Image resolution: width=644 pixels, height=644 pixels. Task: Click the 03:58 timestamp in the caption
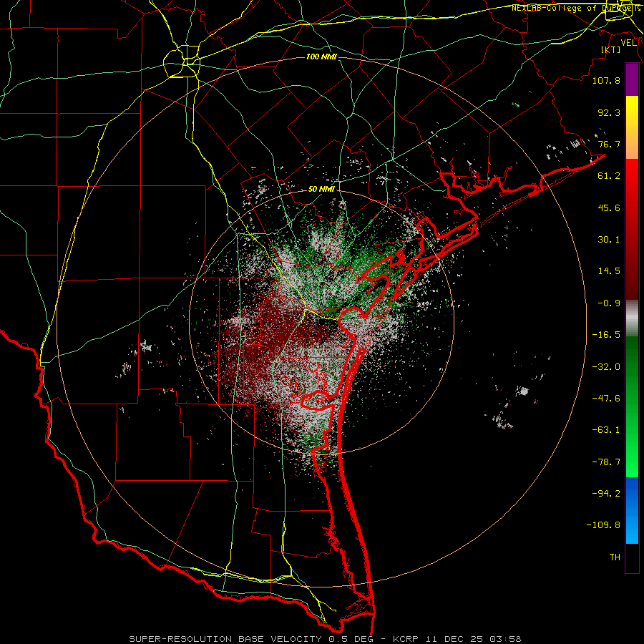point(507,639)
